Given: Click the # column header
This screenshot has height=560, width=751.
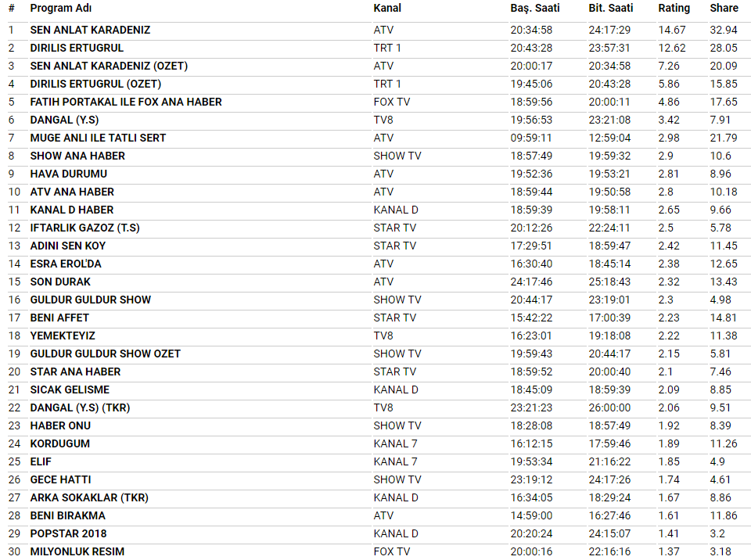Looking at the screenshot, I should point(11,8).
